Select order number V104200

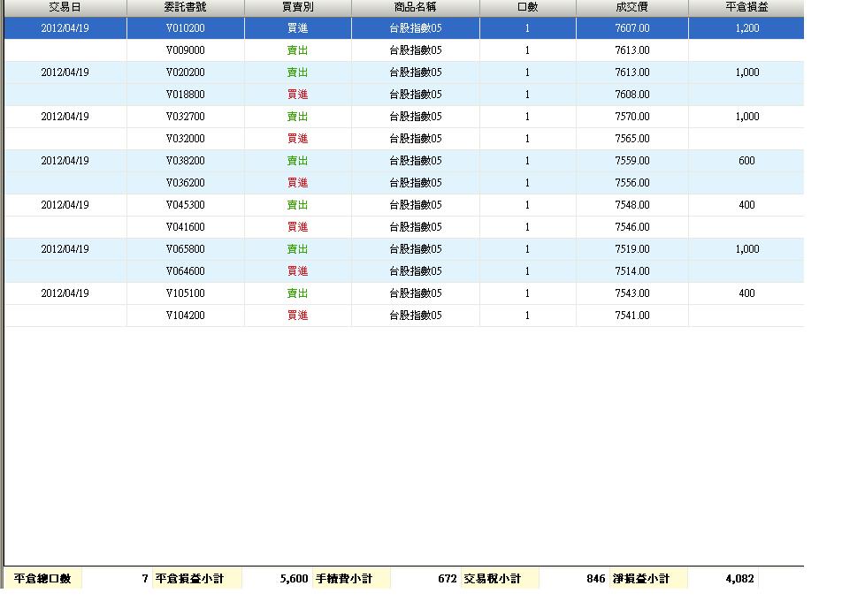[x=186, y=315]
